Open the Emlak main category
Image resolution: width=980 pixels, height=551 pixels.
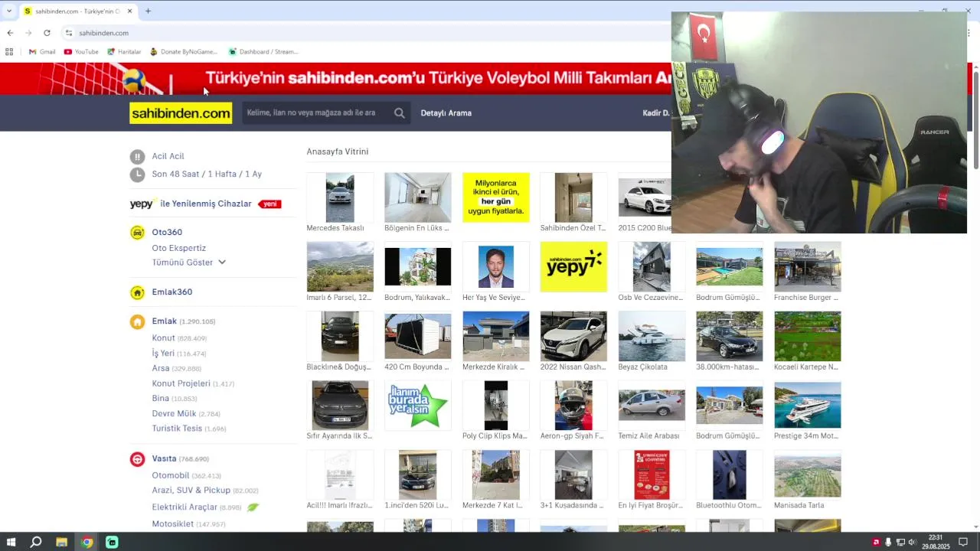click(x=164, y=321)
